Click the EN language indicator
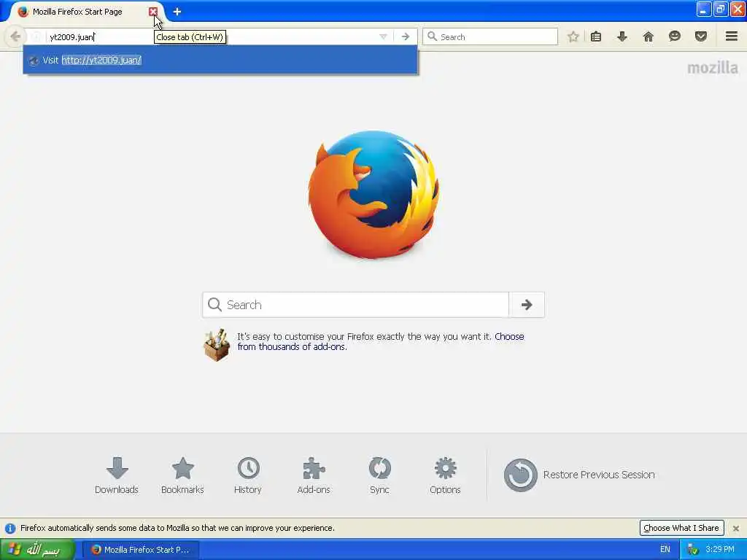 tap(665, 550)
